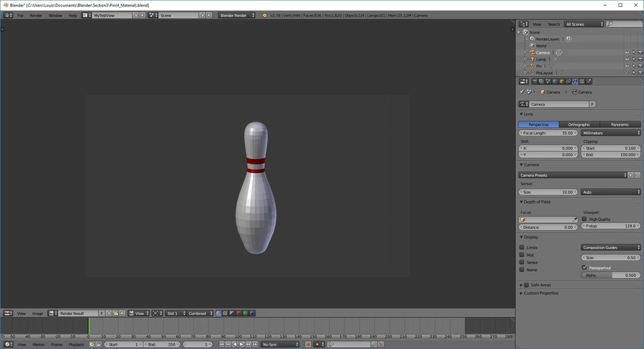Disable the Passepartout checkbox
This screenshot has width=644, height=349.
pyautogui.click(x=584, y=268)
